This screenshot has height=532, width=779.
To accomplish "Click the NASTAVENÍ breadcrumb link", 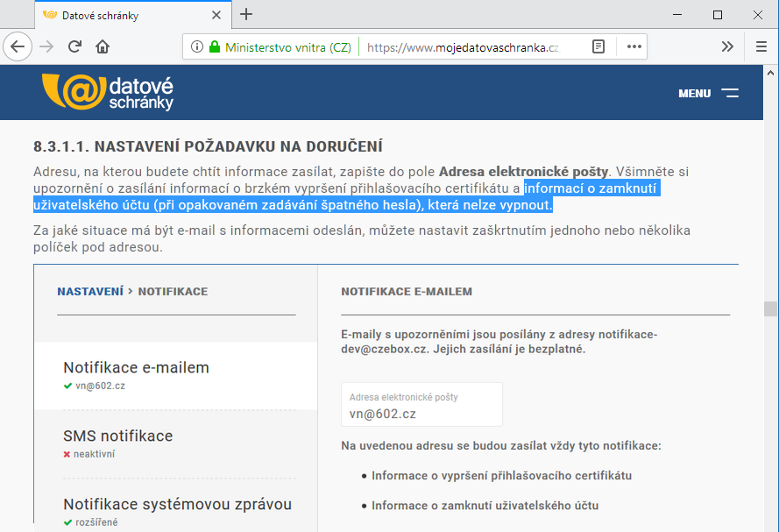I will 90,292.
